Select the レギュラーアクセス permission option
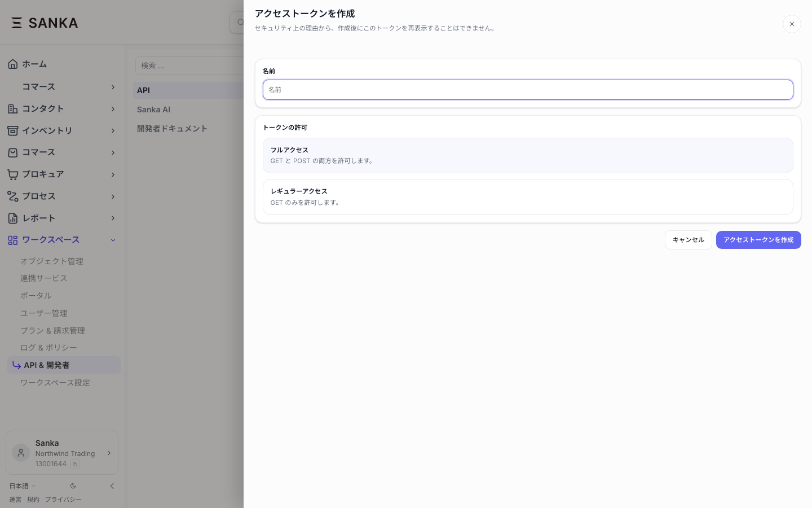This screenshot has height=508, width=812. pos(527,197)
